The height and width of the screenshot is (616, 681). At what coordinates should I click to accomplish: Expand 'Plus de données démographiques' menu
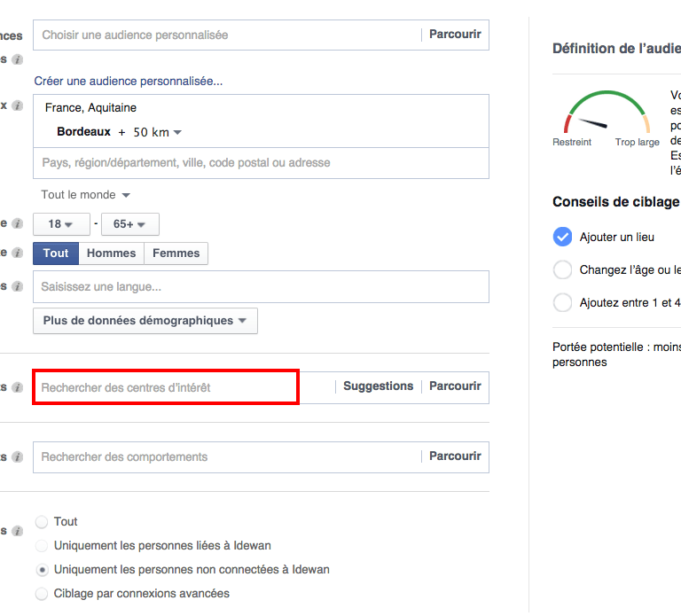coord(145,321)
